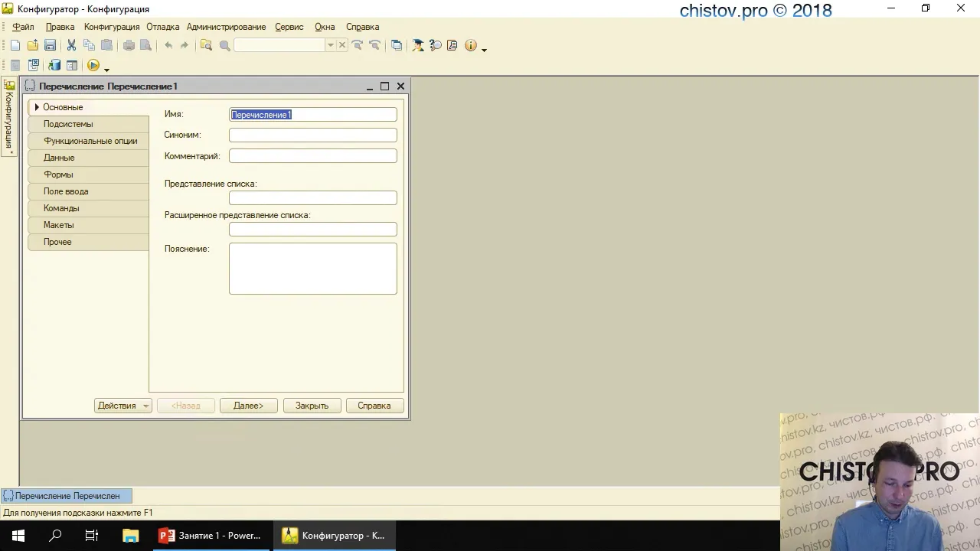Switch to the Прочее tab
The width and height of the screenshot is (980, 551).
(x=89, y=242)
